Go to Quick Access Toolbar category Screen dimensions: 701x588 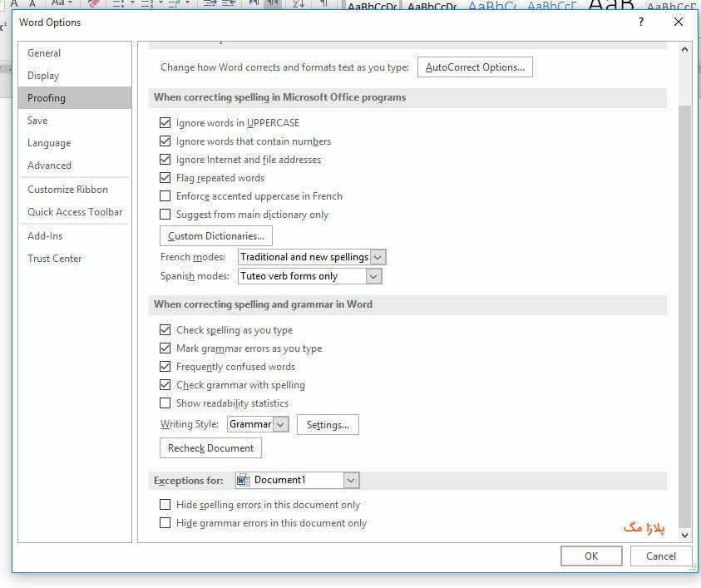[75, 212]
